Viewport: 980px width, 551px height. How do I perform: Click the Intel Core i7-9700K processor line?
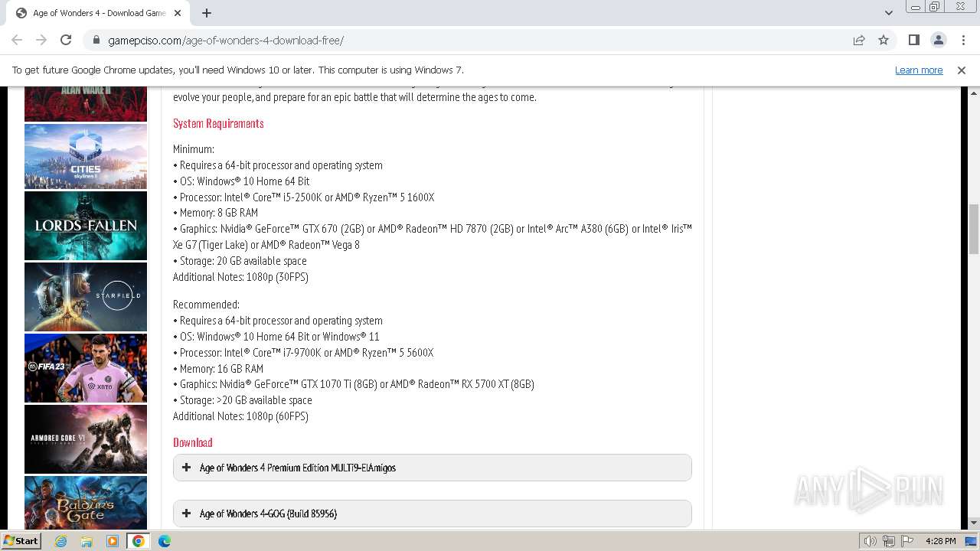[303, 353]
